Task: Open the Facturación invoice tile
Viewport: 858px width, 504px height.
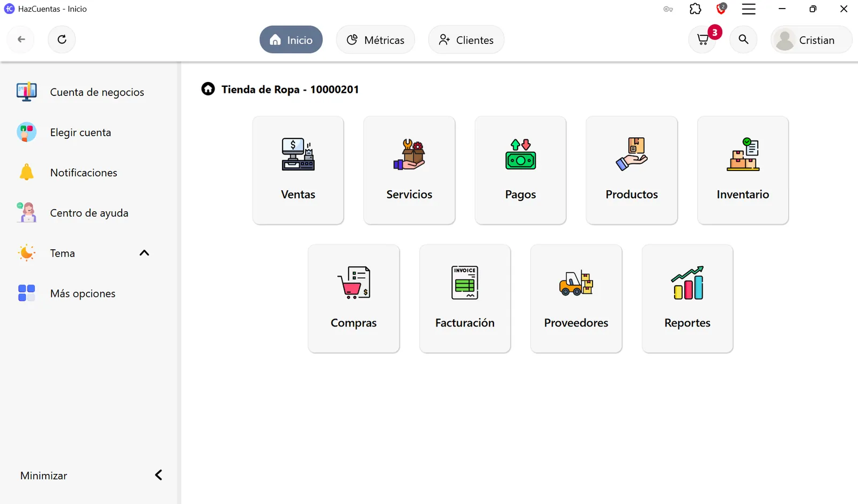Action: pos(465,299)
